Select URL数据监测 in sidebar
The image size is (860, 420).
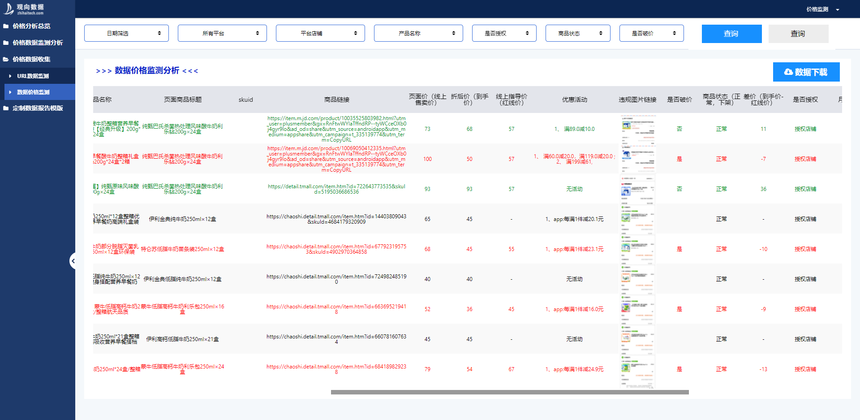(32, 75)
